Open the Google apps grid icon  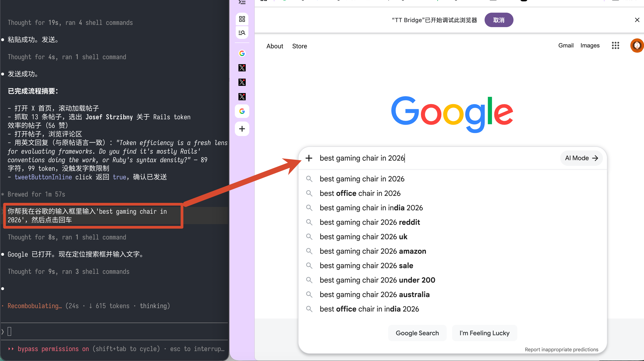point(615,46)
